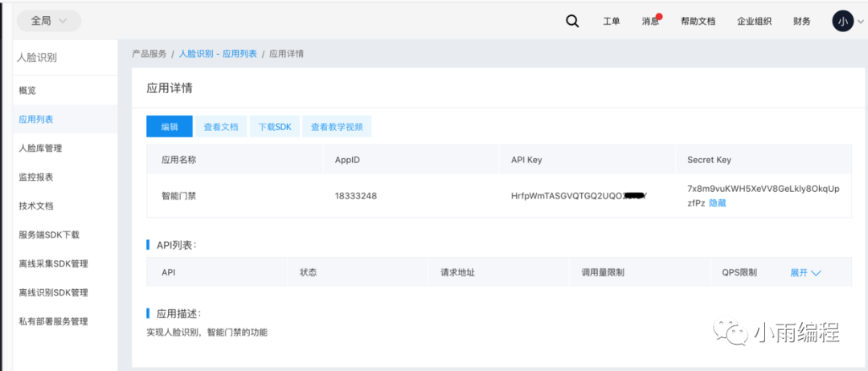This screenshot has width=868, height=371.
Task: Click the 应用详情 breadcrumb text
Action: 286,54
